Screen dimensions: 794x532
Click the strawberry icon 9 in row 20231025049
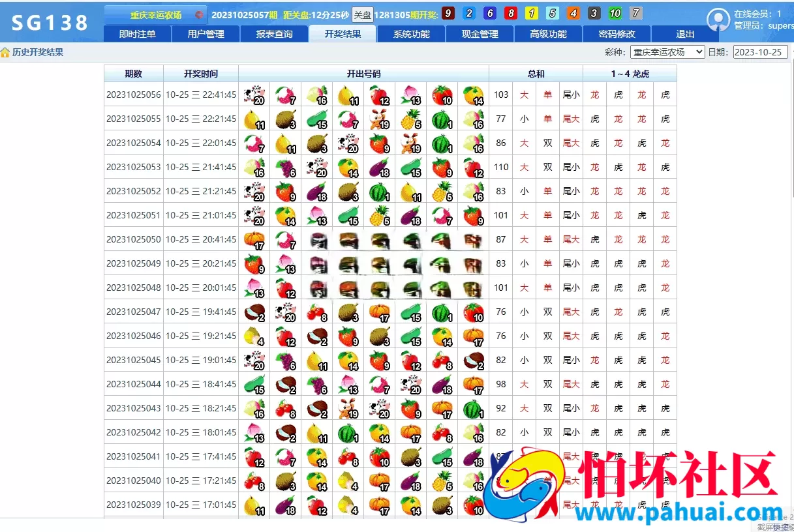254,264
